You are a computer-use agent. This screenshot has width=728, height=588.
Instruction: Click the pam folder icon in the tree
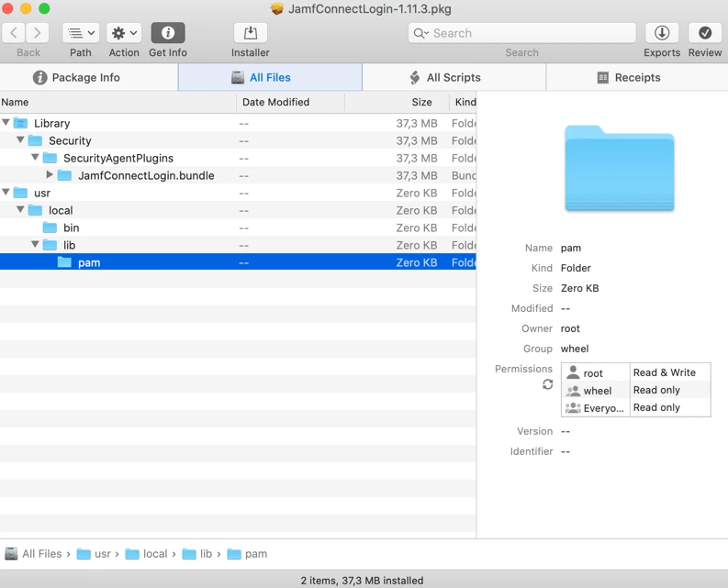pyautogui.click(x=64, y=262)
